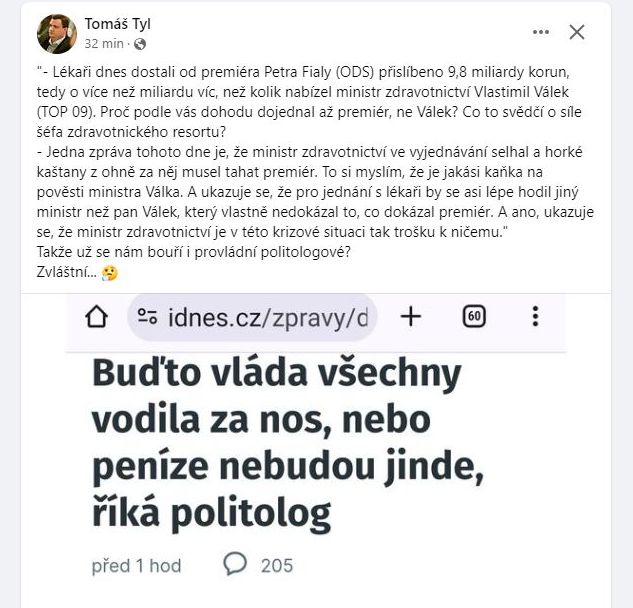Click the idnes.cz address bar
The width and height of the screenshot is (633, 608).
tap(260, 317)
